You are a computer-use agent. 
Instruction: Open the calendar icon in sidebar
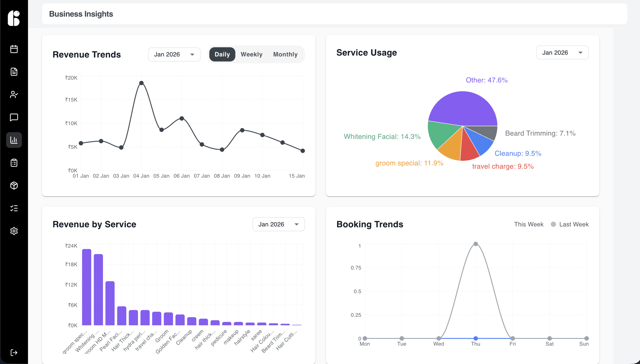14,49
